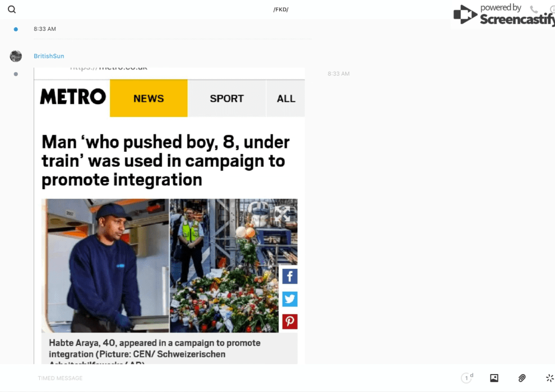Image resolution: width=555 pixels, height=392 pixels.
Task: Open the ALL tab
Action: (x=286, y=98)
